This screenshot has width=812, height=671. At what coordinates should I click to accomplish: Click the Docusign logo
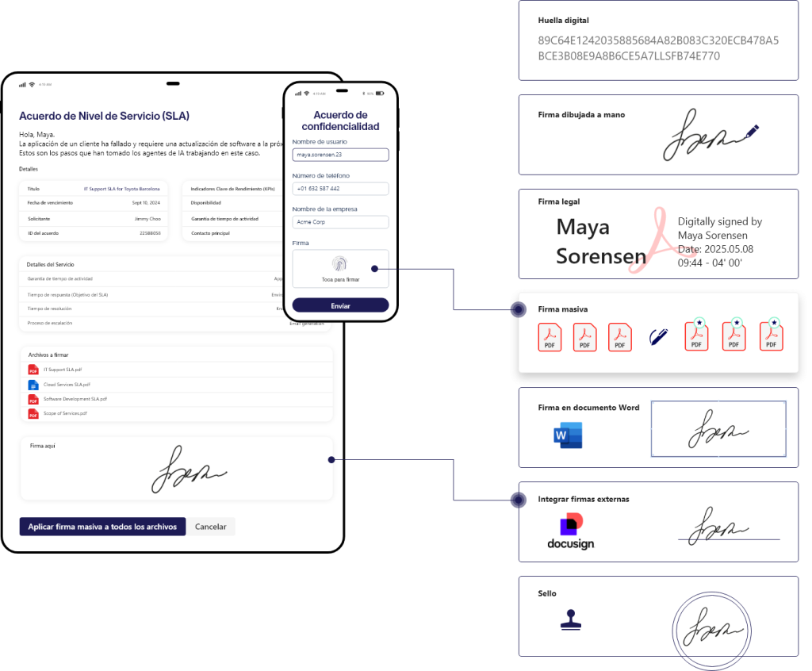click(570, 531)
